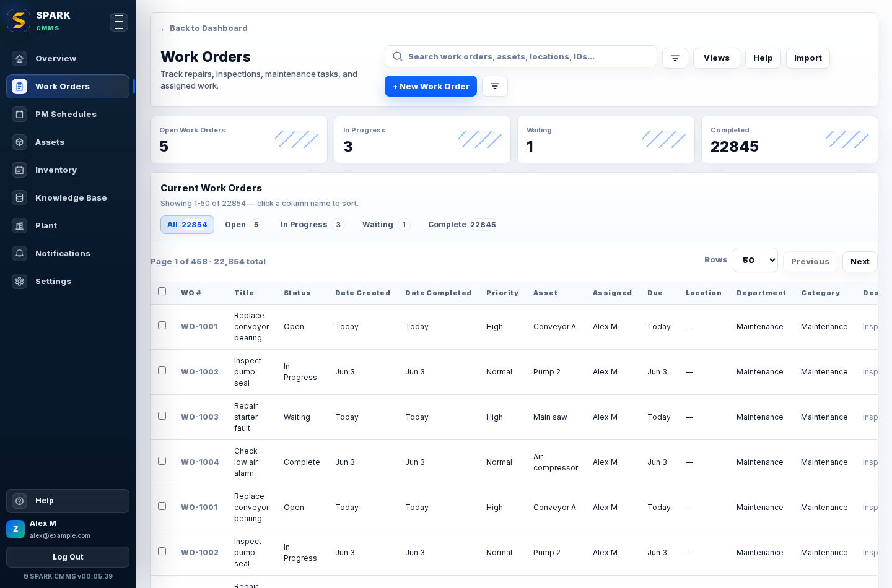Open the WO-1003 link

(199, 417)
